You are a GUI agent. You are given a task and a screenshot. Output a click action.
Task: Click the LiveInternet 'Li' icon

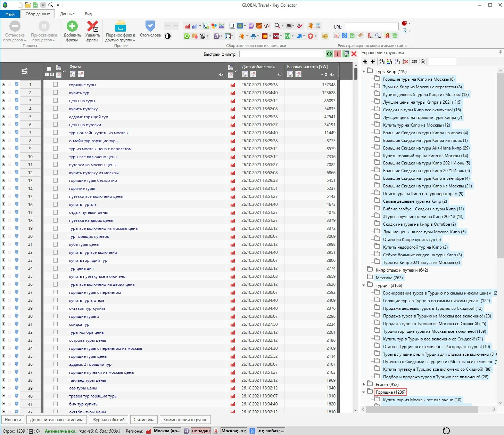coord(232,26)
